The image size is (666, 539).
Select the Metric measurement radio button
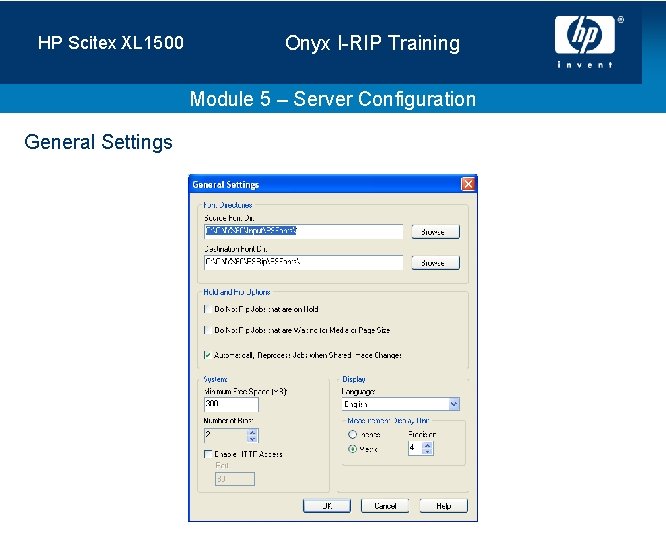[x=353, y=449]
